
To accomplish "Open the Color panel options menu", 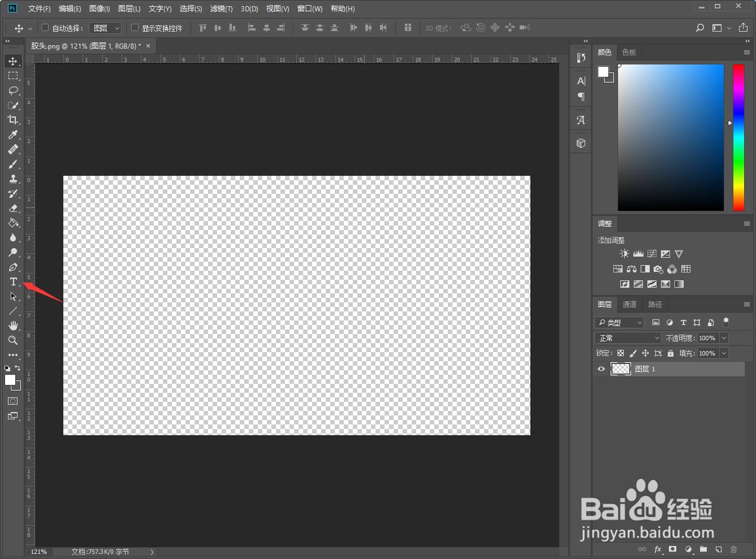I will (x=746, y=52).
